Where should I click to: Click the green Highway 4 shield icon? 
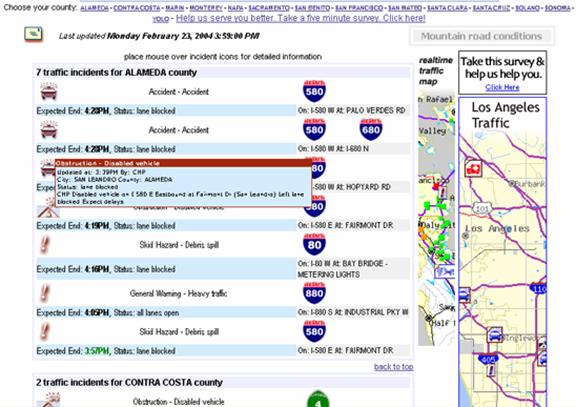(x=318, y=399)
